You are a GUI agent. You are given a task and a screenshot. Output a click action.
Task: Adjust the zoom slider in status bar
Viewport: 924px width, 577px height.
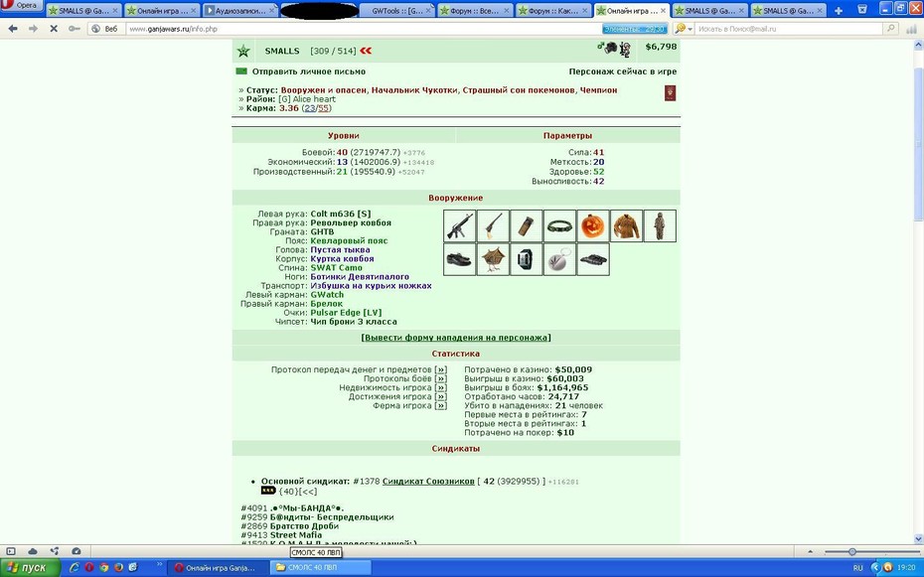click(x=852, y=552)
